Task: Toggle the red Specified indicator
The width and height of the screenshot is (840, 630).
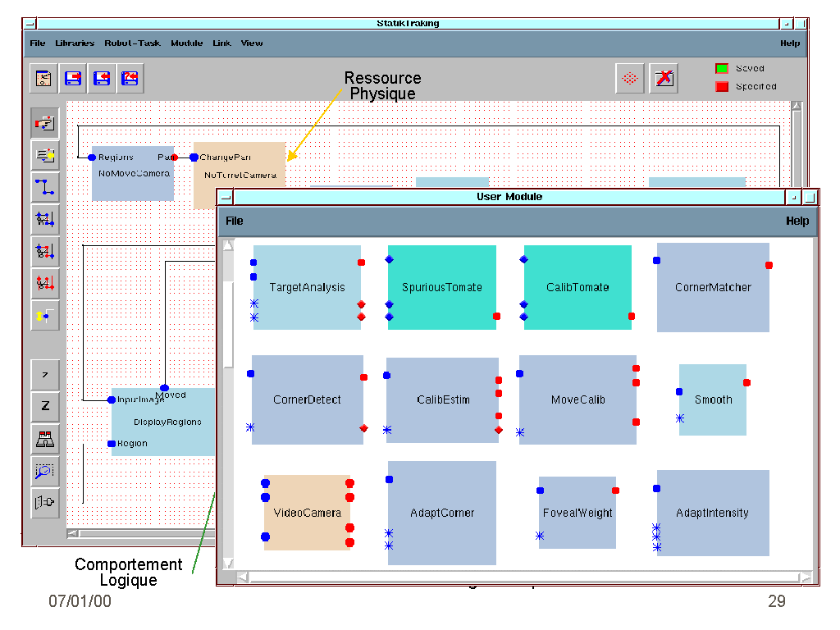Action: pos(722,86)
